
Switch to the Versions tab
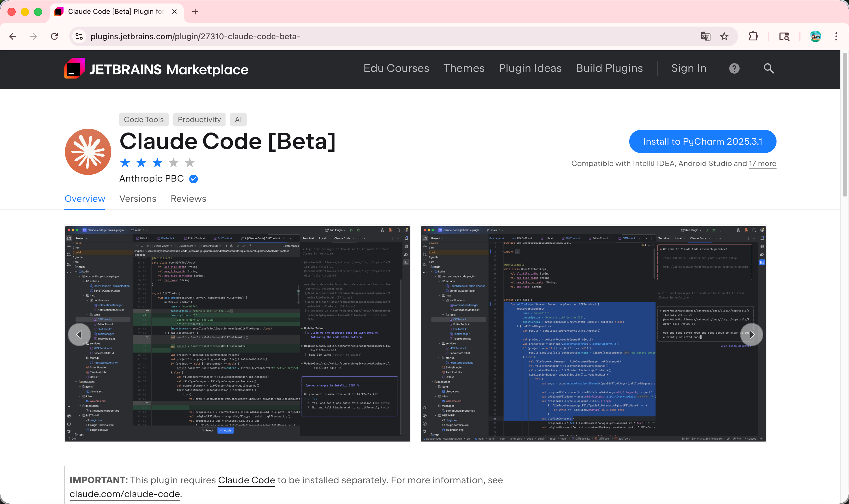coord(137,199)
